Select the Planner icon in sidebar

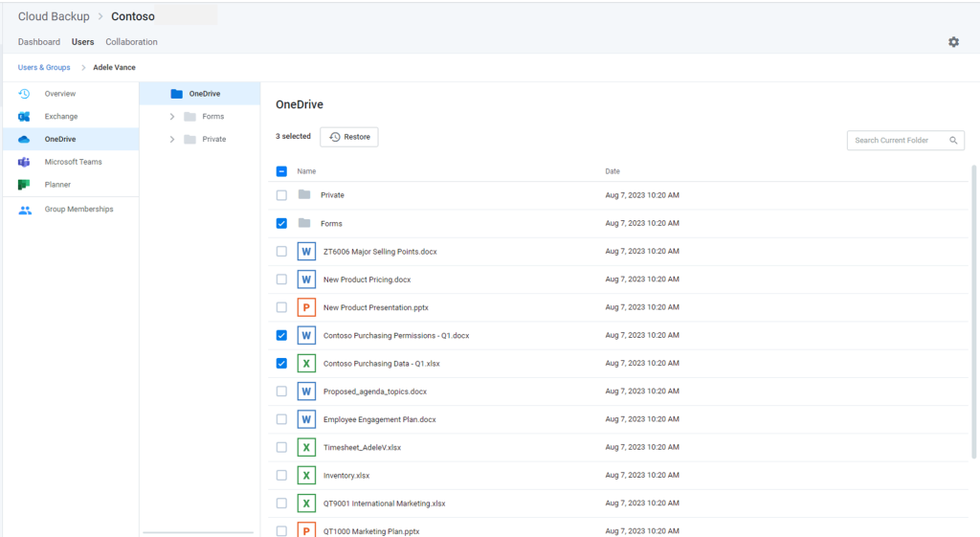pos(24,185)
